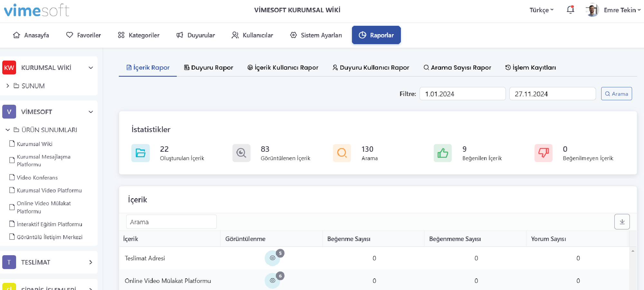Switch to Duyuru Rapor tab
Viewport: 644px width, 290px height.
click(x=209, y=67)
